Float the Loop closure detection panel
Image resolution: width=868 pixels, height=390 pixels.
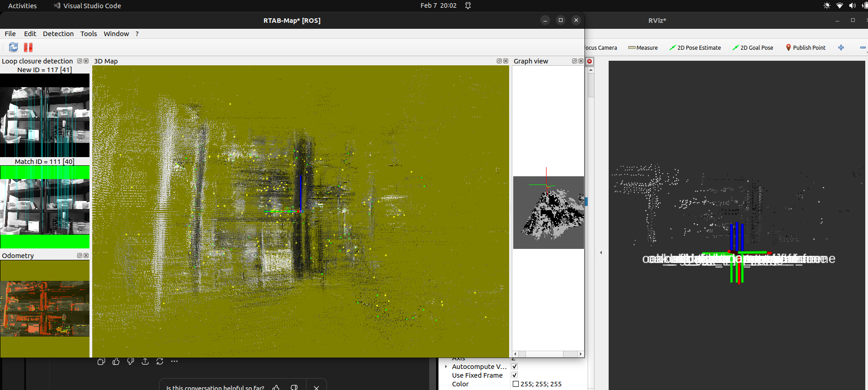[79, 61]
